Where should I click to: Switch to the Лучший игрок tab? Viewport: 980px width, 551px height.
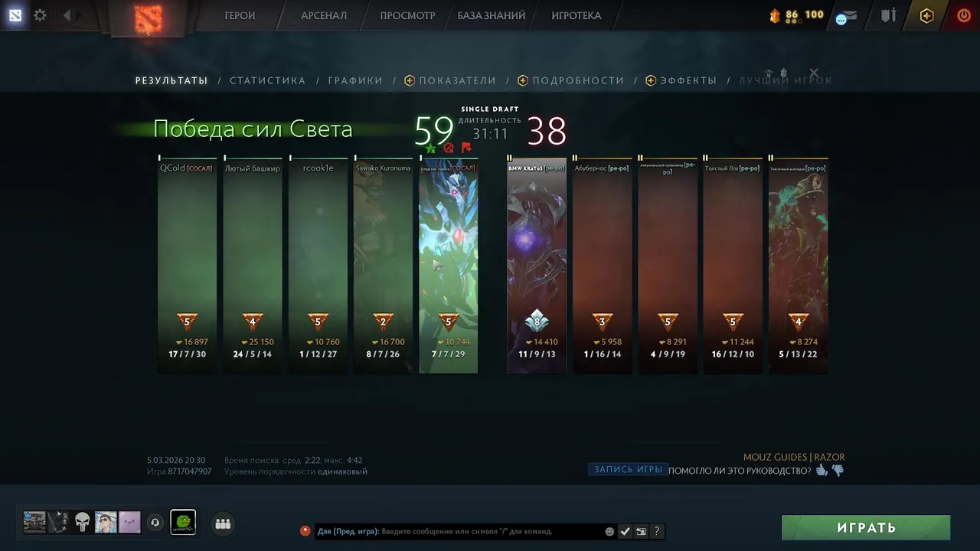(x=785, y=80)
